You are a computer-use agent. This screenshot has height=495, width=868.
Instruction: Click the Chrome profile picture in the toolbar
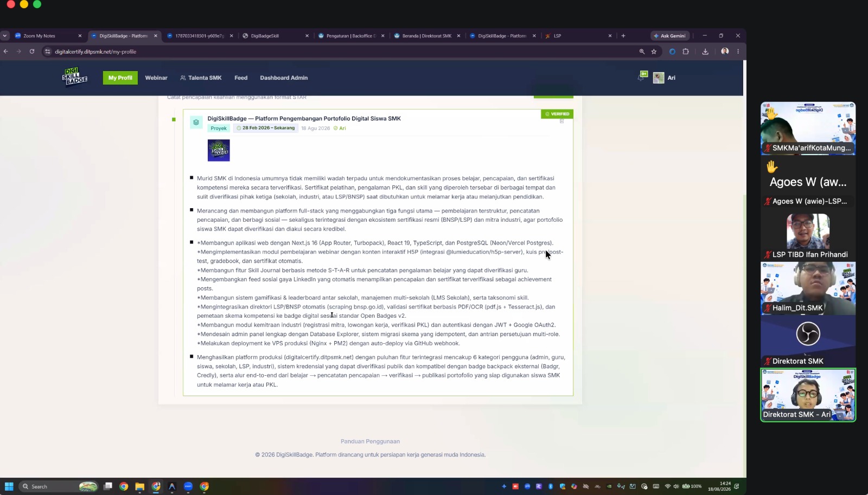coord(725,52)
